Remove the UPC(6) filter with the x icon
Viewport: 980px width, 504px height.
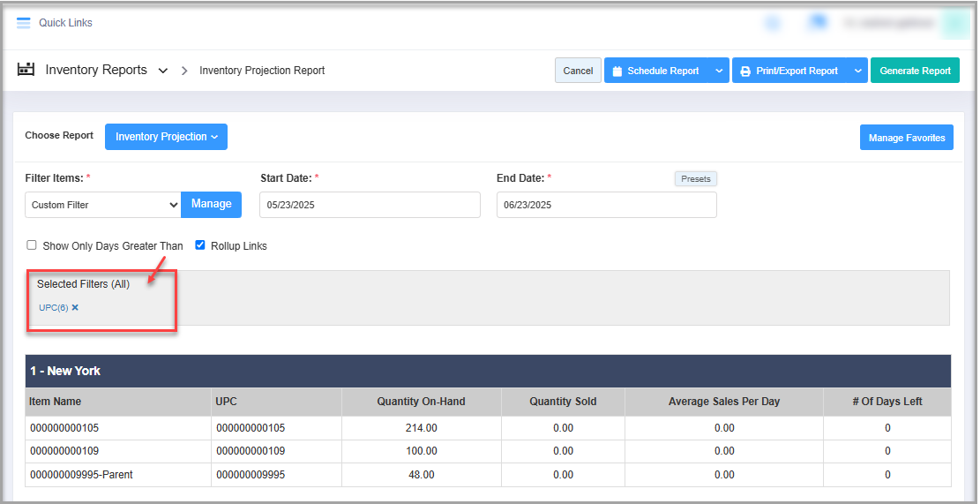coord(75,307)
